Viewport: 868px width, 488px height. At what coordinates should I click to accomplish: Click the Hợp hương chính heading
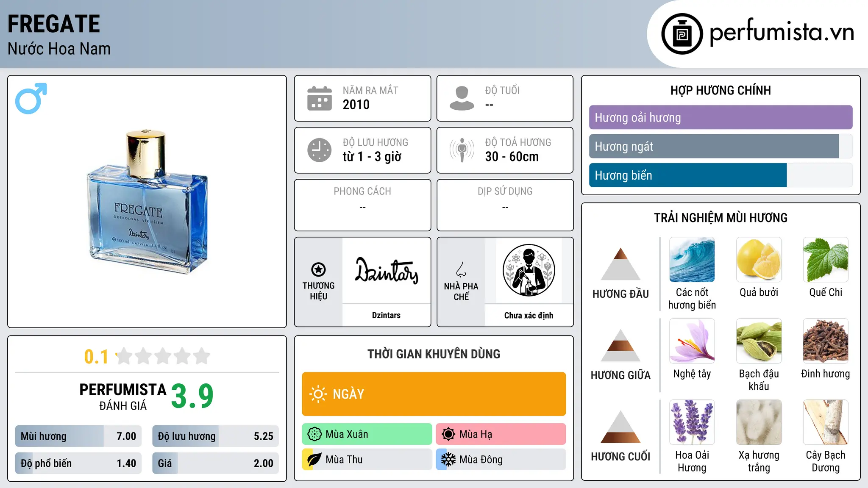click(721, 90)
